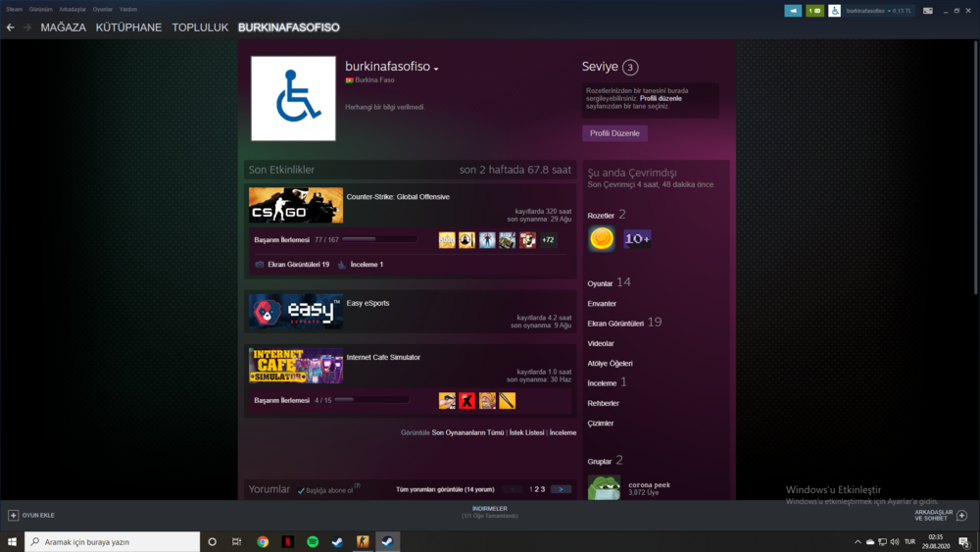
Task: Click the camera icon beside Ekran Görüntüleri 19
Action: pyautogui.click(x=260, y=265)
